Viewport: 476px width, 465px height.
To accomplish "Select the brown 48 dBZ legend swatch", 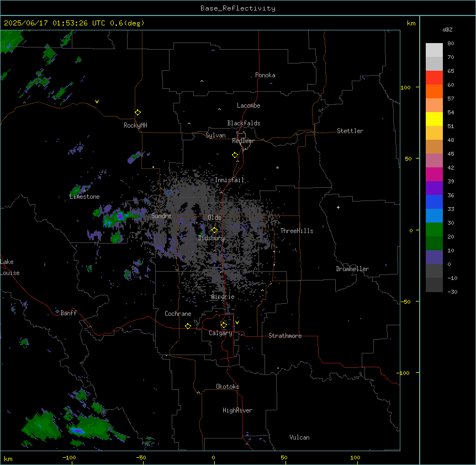I will pyautogui.click(x=434, y=146).
